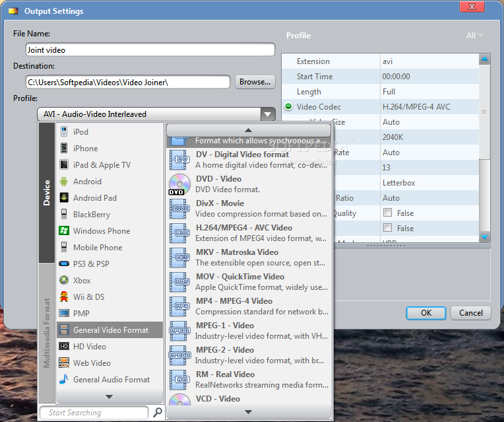Image resolution: width=504 pixels, height=422 pixels.
Task: Choose the MPEG2 format icon
Action: point(179,355)
